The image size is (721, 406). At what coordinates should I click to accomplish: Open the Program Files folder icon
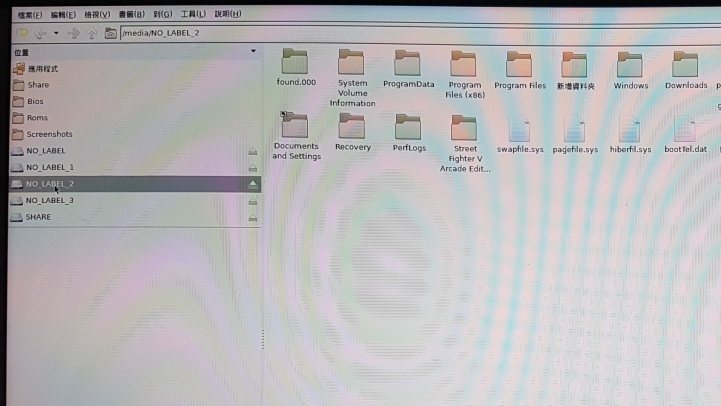[x=519, y=64]
